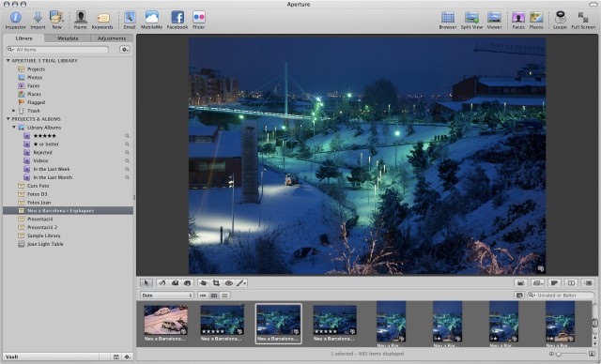Switch to the Adjustments tab
Viewport: 601px width, 364px height.
pyautogui.click(x=112, y=38)
